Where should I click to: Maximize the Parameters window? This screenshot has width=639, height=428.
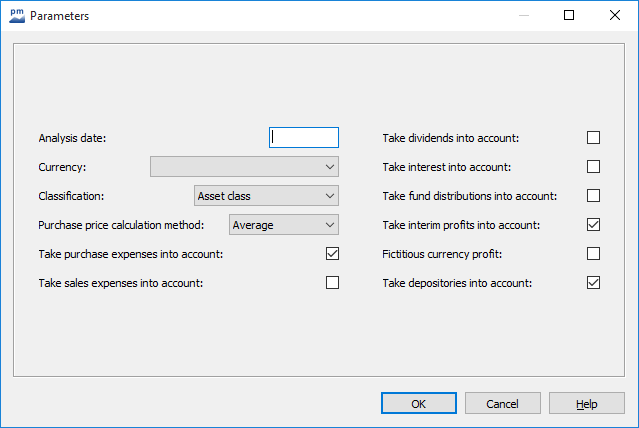pos(568,16)
